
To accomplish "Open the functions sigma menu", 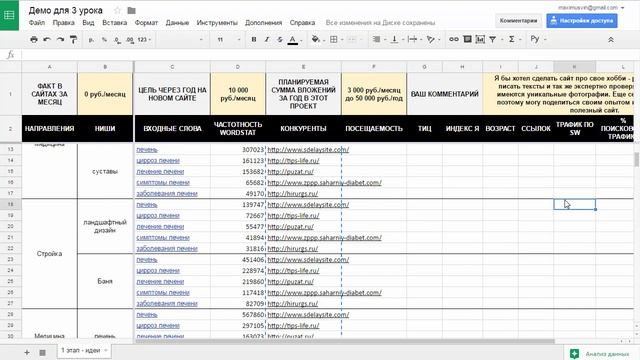I will pyautogui.click(x=514, y=40).
